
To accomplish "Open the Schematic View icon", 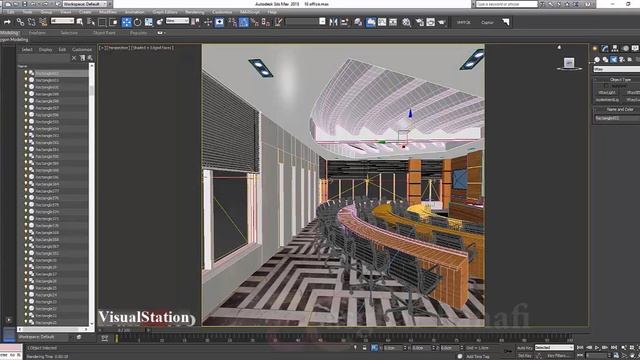I will pyautogui.click(x=393, y=22).
